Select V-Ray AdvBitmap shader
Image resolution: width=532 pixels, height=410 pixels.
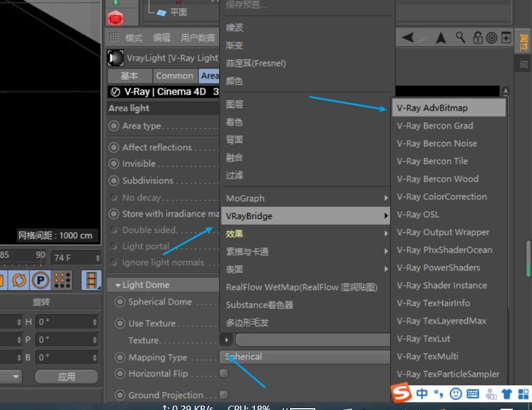click(x=449, y=108)
